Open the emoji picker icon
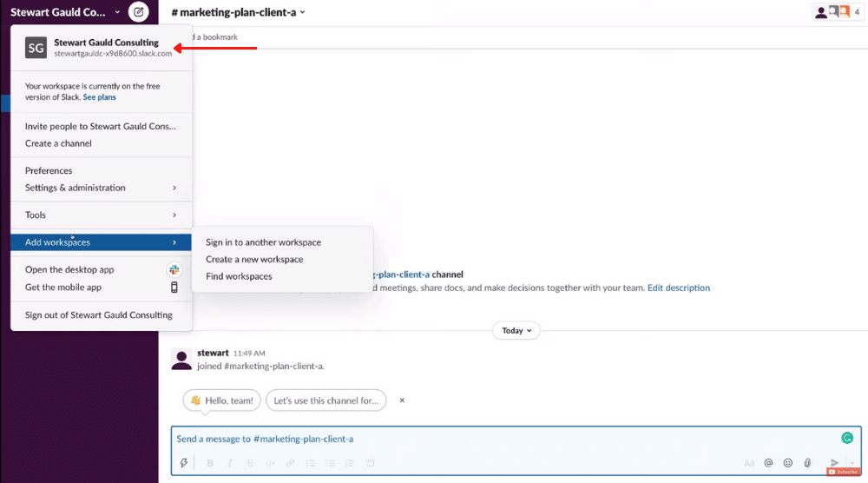This screenshot has width=868, height=483. 788,463
